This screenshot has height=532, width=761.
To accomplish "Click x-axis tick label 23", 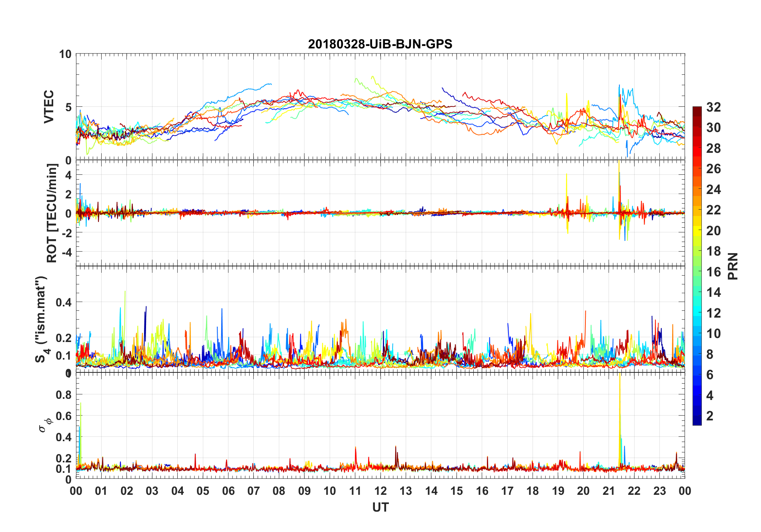I will (659, 491).
